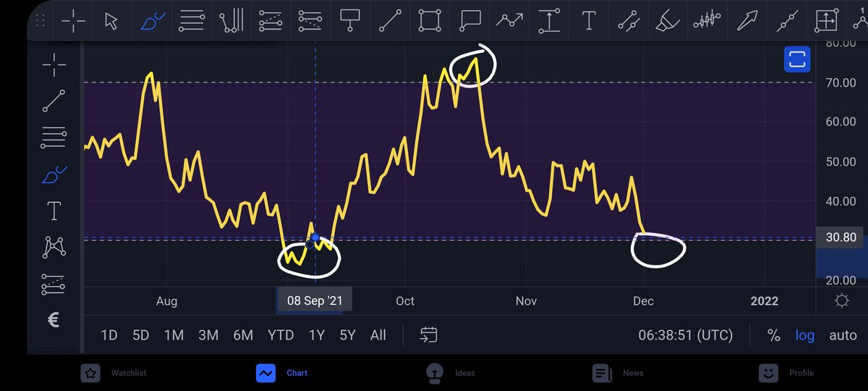This screenshot has height=391, width=868.
Task: Open timezone menu showing 06:38:51 (UTC)
Action: coord(685,335)
